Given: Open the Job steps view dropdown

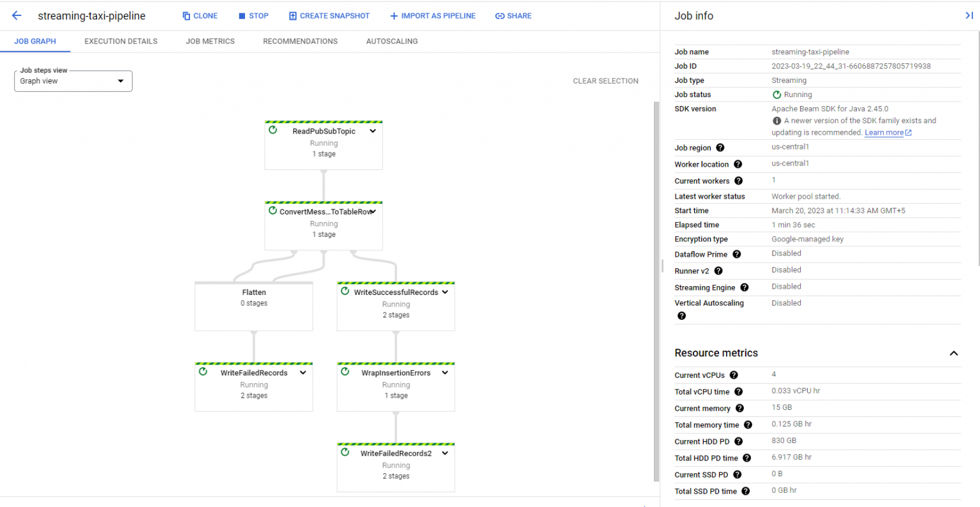Looking at the screenshot, I should (x=73, y=81).
